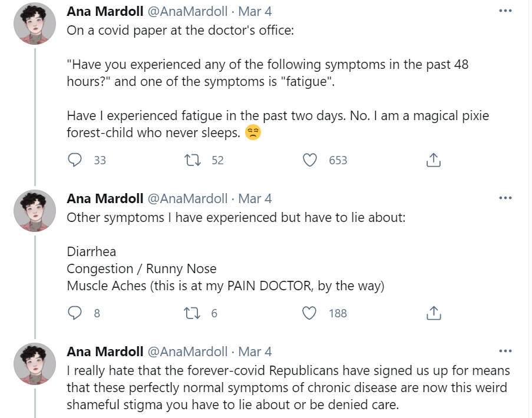Open more options on the first tweet

[x=505, y=11]
